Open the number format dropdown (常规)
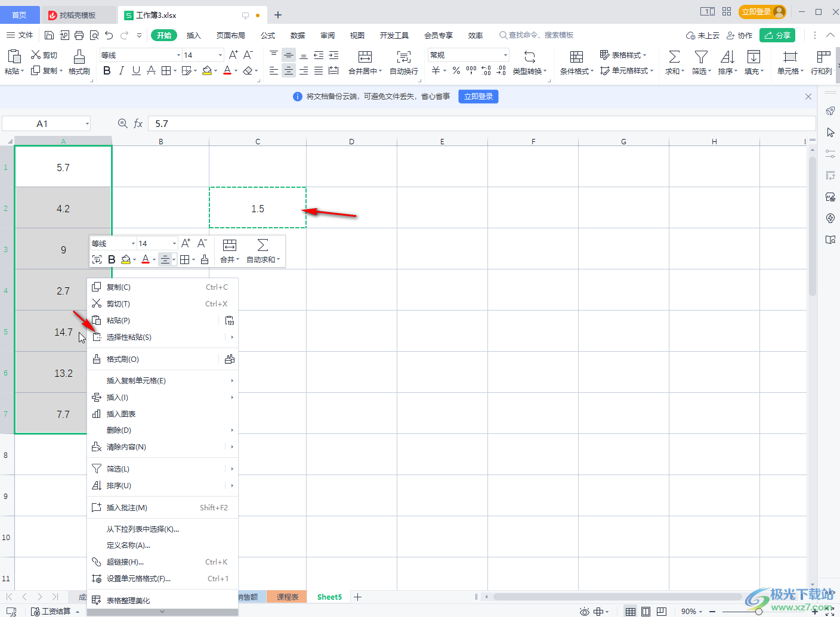Screen dimensions: 840x617 pyautogui.click(x=505, y=55)
